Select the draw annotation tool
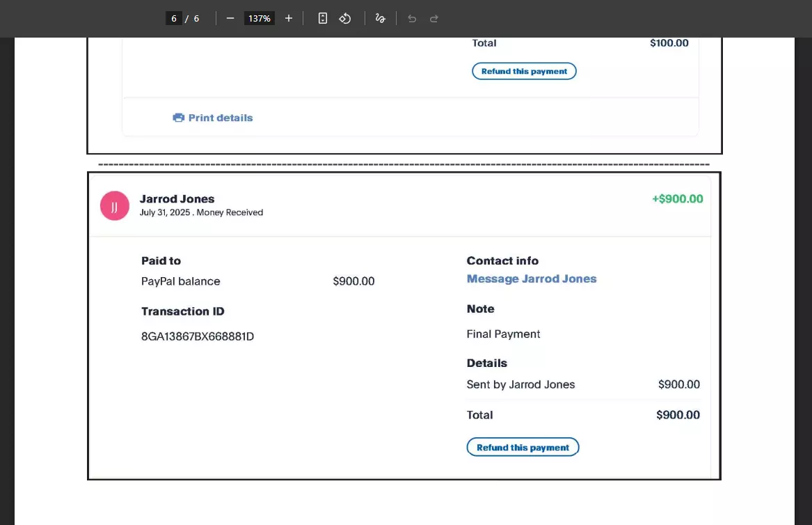The width and height of the screenshot is (812, 525). [380, 18]
